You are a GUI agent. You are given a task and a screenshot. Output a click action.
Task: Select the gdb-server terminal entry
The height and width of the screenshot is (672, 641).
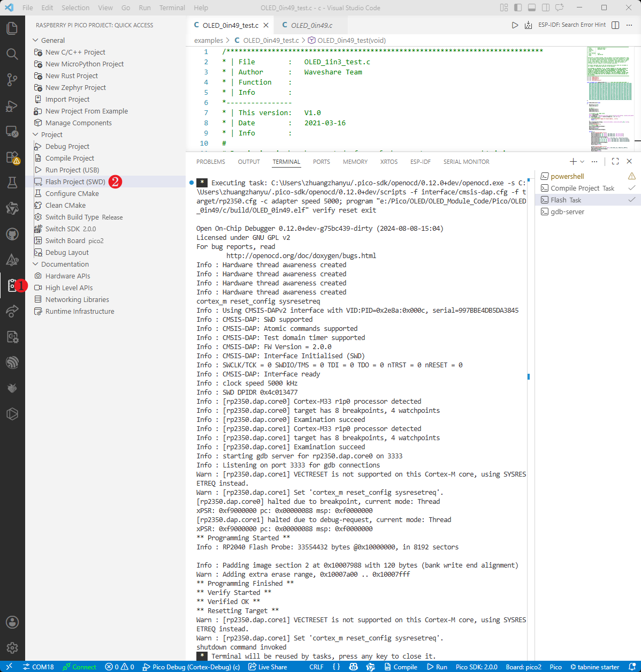(587, 212)
